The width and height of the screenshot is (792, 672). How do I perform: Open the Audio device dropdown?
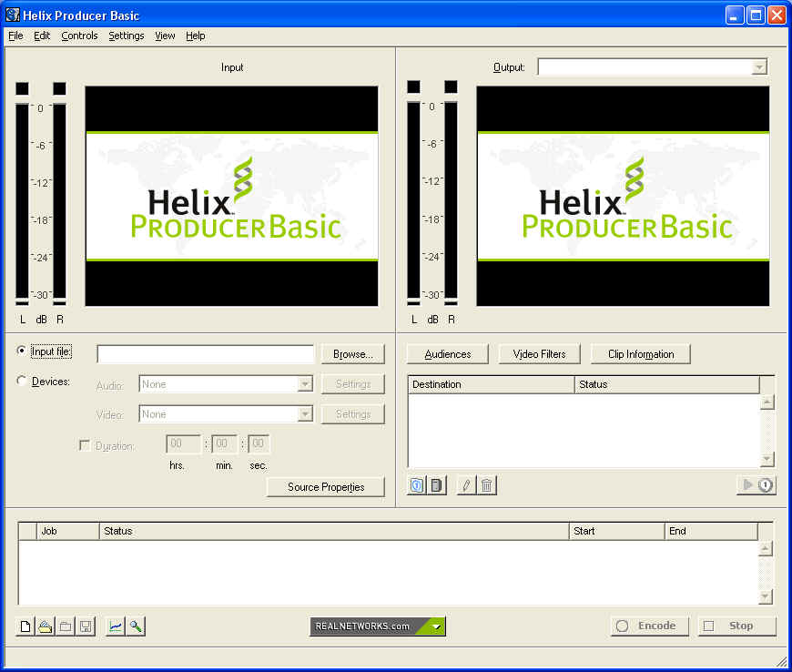(305, 384)
